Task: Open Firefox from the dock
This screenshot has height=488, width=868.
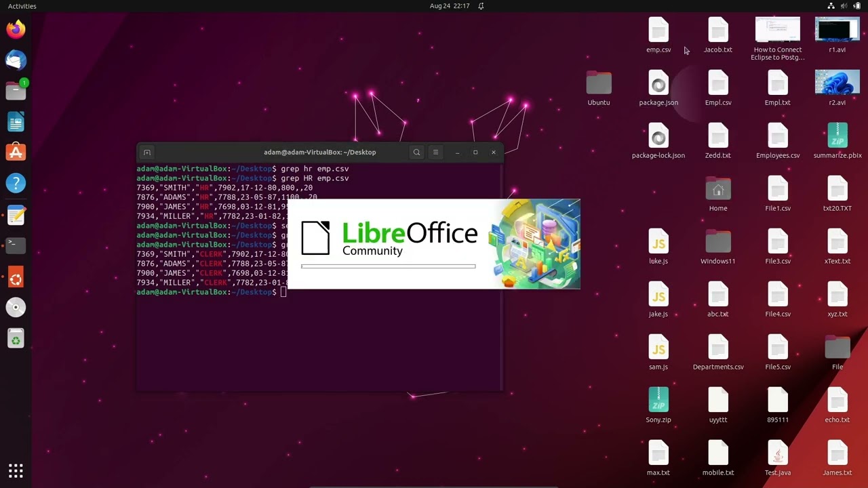Action: point(16,29)
